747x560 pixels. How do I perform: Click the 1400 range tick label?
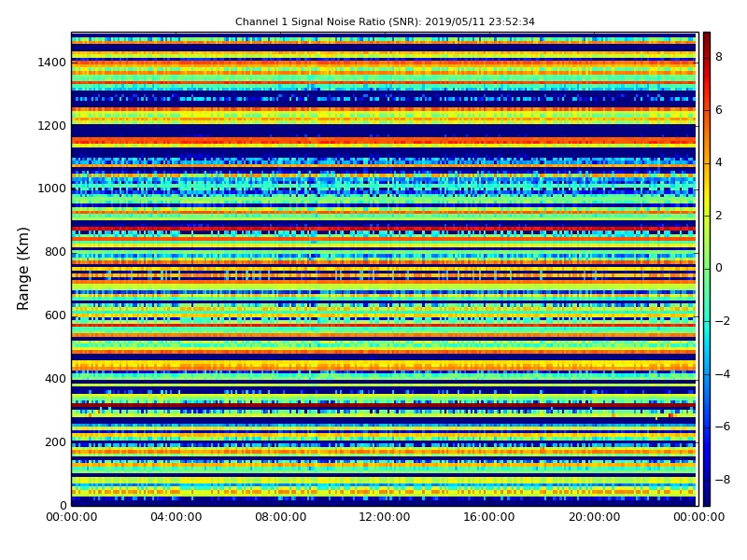coord(52,63)
